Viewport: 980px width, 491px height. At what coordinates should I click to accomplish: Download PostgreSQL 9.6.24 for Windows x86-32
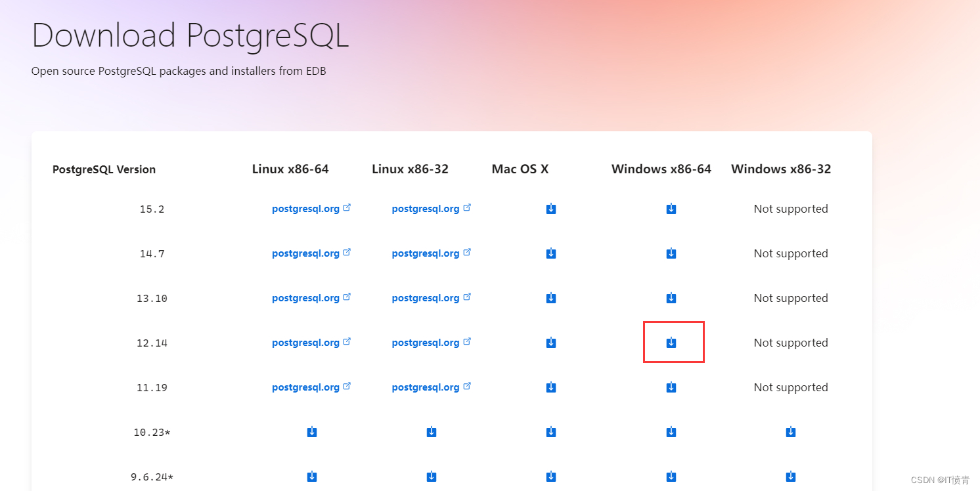tap(791, 477)
